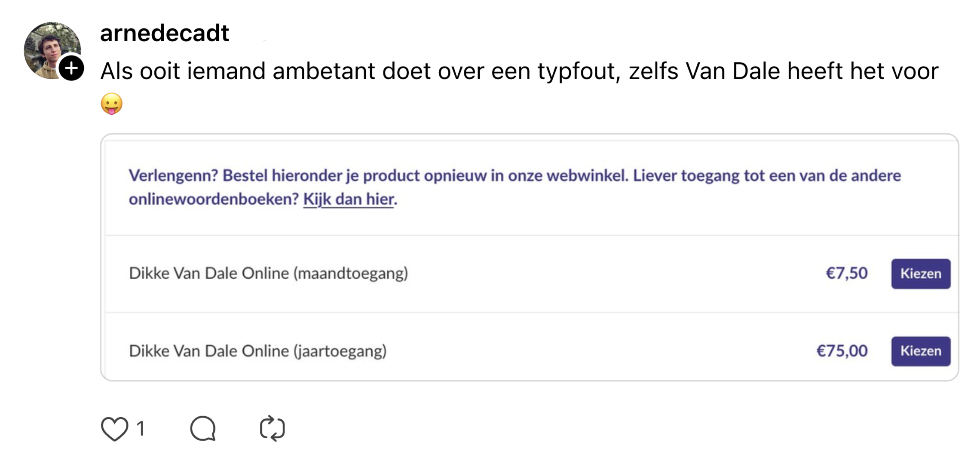Click the repost arrows icon

pyautogui.click(x=273, y=429)
